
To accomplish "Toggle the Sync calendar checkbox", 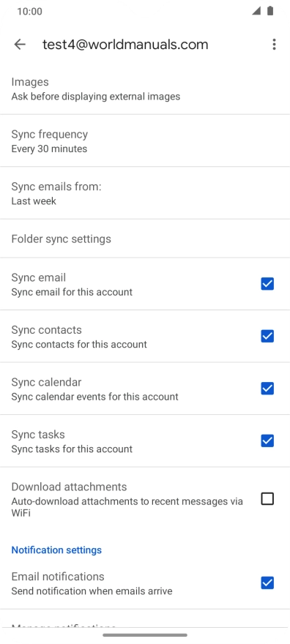I will click(267, 389).
